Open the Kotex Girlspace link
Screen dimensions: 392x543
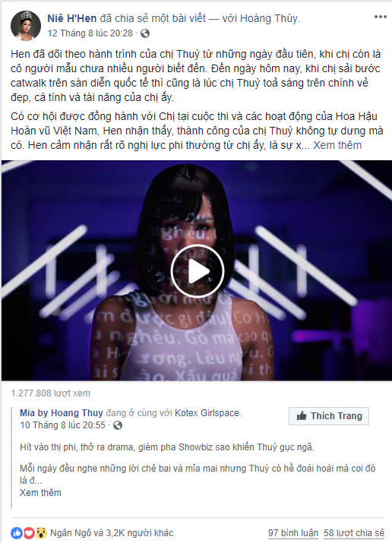(x=207, y=413)
